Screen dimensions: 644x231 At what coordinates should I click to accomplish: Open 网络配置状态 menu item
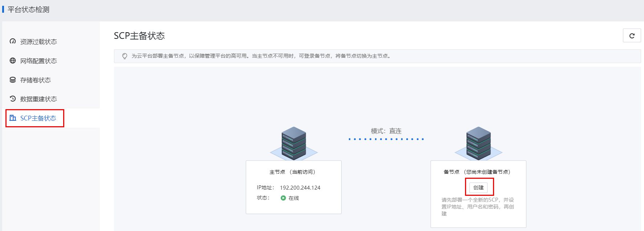(x=51, y=61)
